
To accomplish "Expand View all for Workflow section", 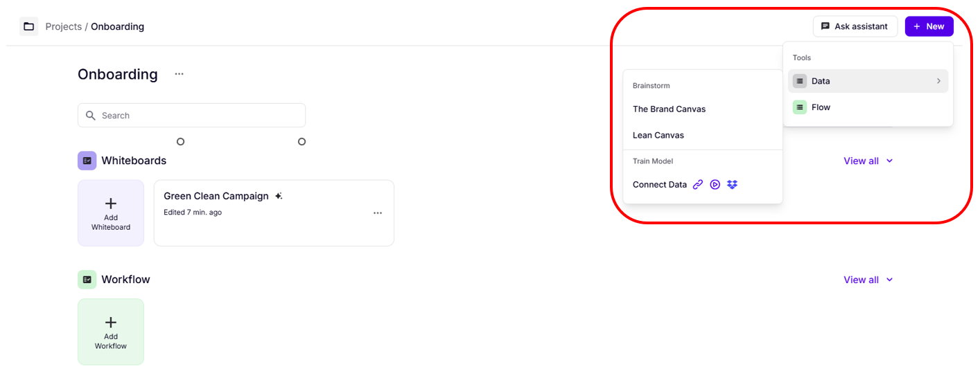I will point(868,280).
